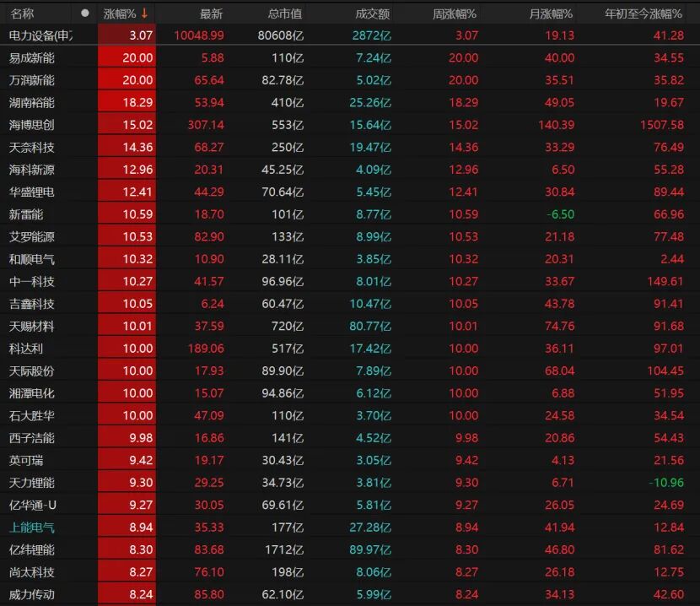Click the 成交额 column header

pyautogui.click(x=373, y=14)
